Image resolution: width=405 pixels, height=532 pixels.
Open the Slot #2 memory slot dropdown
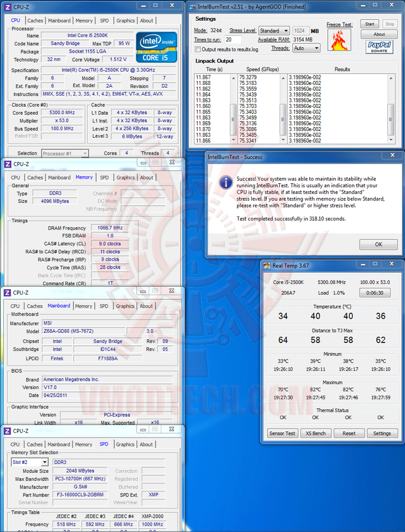tap(30, 462)
